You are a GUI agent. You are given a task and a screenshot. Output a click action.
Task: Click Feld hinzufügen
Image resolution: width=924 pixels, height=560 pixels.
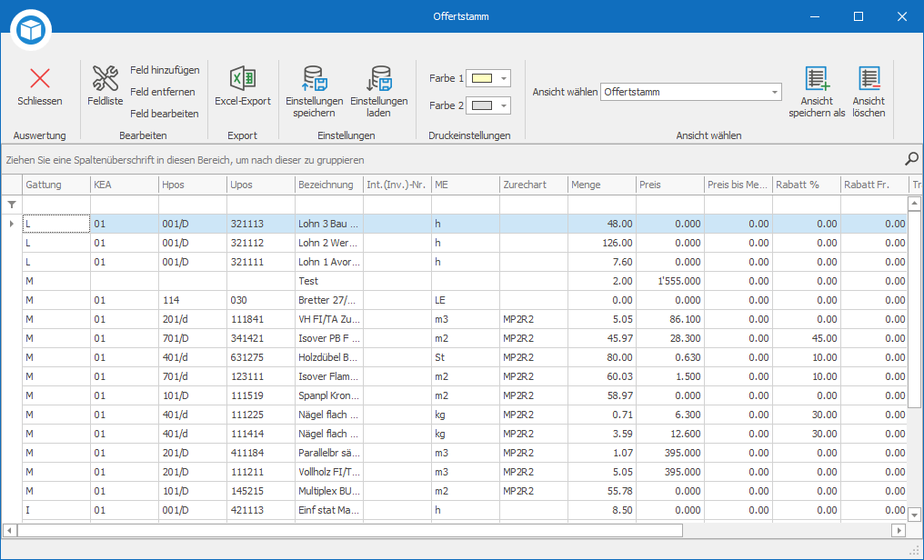(165, 70)
